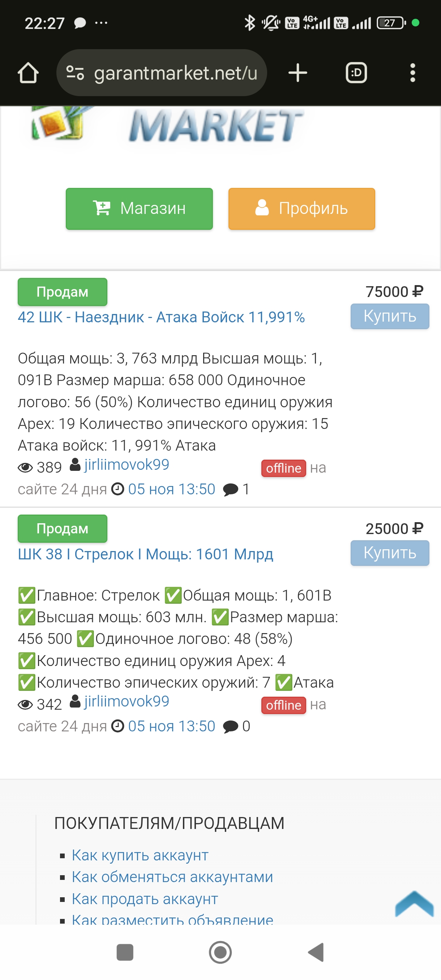This screenshot has height=980, width=441.
Task: Buy the 25000 ₽ listing
Action: (390, 553)
